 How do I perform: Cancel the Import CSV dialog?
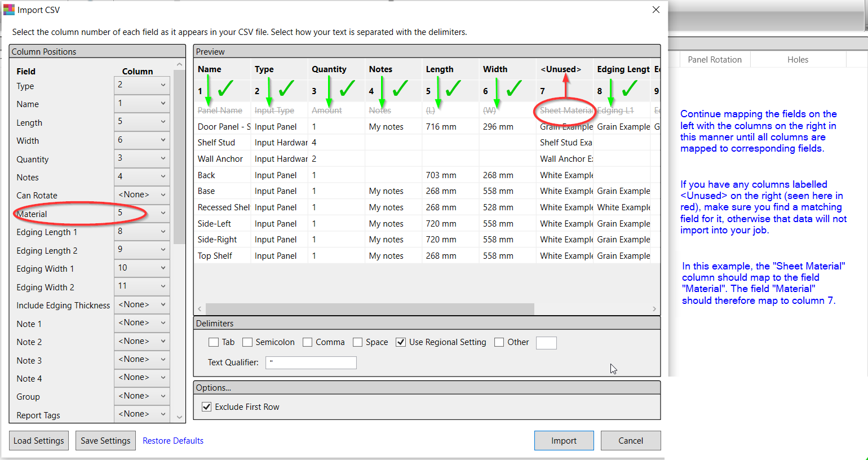(631, 441)
